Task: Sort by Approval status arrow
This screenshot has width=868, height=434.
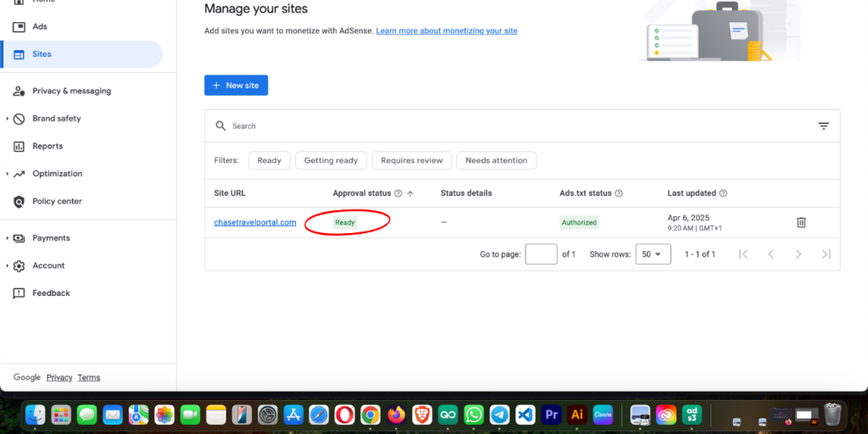Action: click(x=410, y=194)
